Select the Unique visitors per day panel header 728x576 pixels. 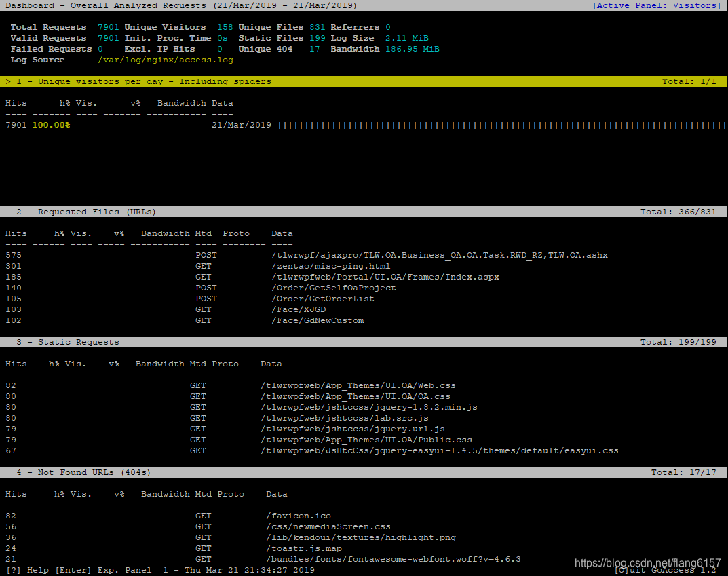364,81
